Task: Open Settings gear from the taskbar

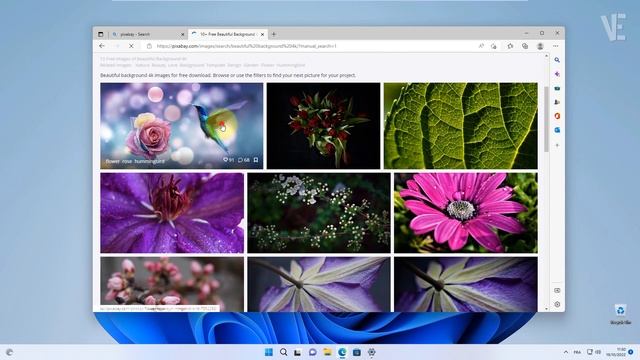Action: [x=371, y=352]
